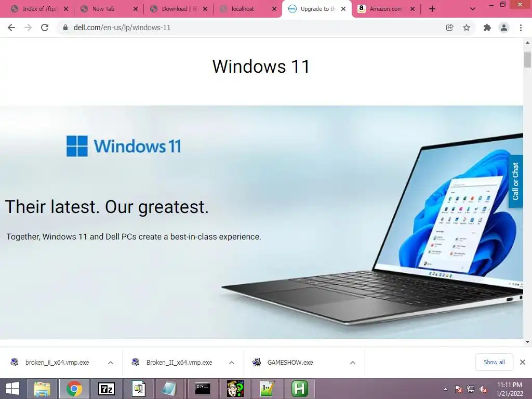Open the Windows Start menu
This screenshot has height=399, width=532.
pos(12,389)
